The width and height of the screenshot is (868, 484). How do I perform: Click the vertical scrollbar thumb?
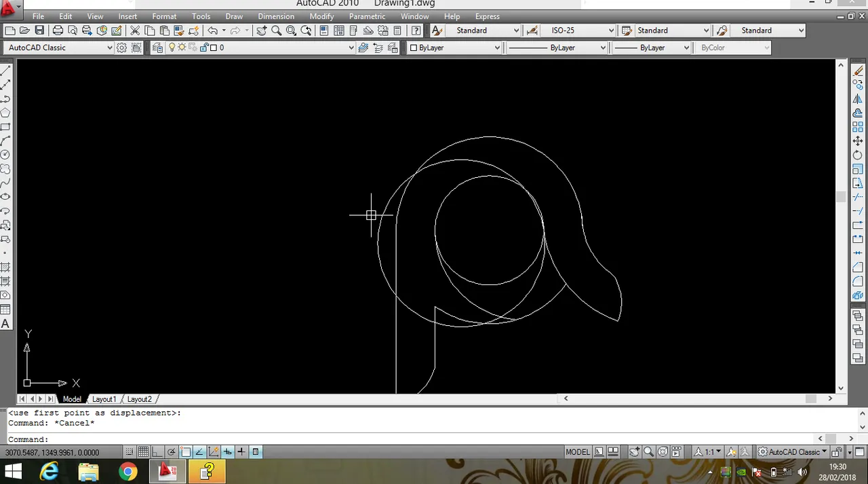tap(841, 197)
